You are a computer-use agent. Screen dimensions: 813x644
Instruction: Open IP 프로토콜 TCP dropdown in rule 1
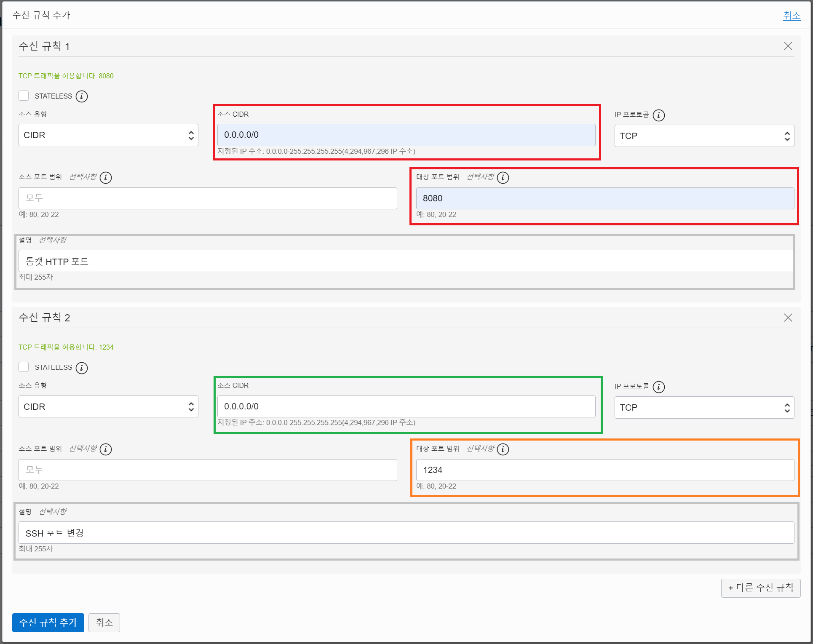pos(704,136)
